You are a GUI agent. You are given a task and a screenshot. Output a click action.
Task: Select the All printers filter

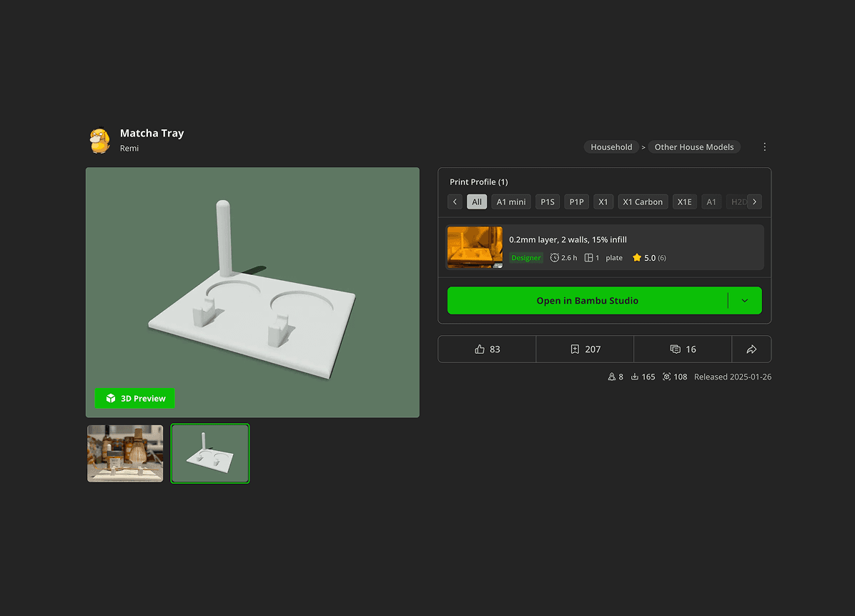point(477,202)
